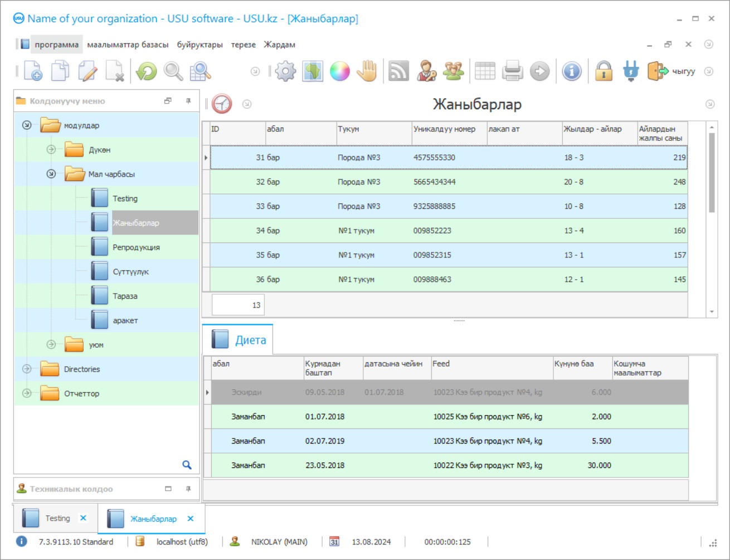Click the clock icon beside Жаныбарлар title
Image resolution: width=730 pixels, height=560 pixels.
click(x=222, y=104)
